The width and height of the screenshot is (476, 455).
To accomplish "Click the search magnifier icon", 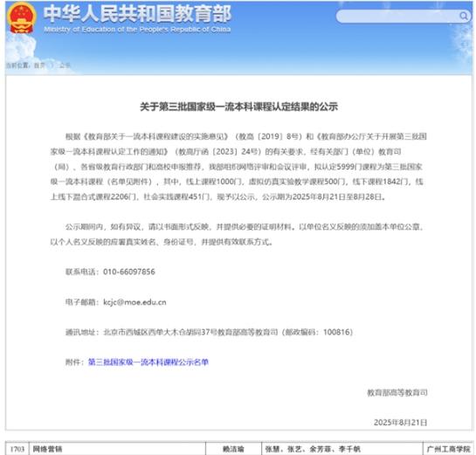I will [463, 16].
